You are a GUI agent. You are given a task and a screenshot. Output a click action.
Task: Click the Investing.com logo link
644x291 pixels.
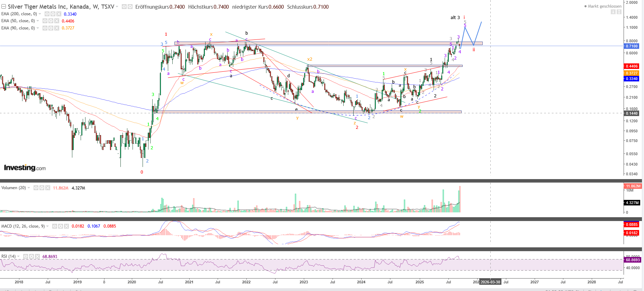point(25,168)
